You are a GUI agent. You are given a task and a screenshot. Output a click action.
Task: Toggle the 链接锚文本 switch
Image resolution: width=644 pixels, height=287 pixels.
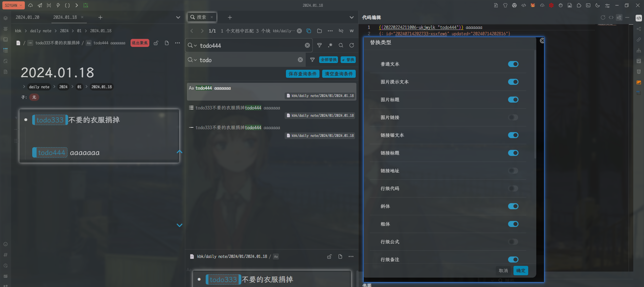[x=513, y=135]
